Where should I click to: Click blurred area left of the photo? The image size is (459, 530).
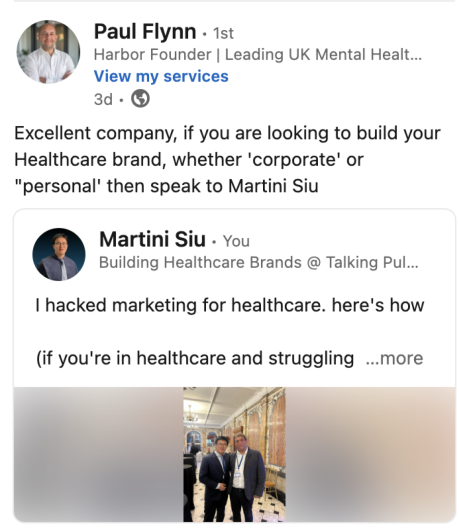pos(98,454)
